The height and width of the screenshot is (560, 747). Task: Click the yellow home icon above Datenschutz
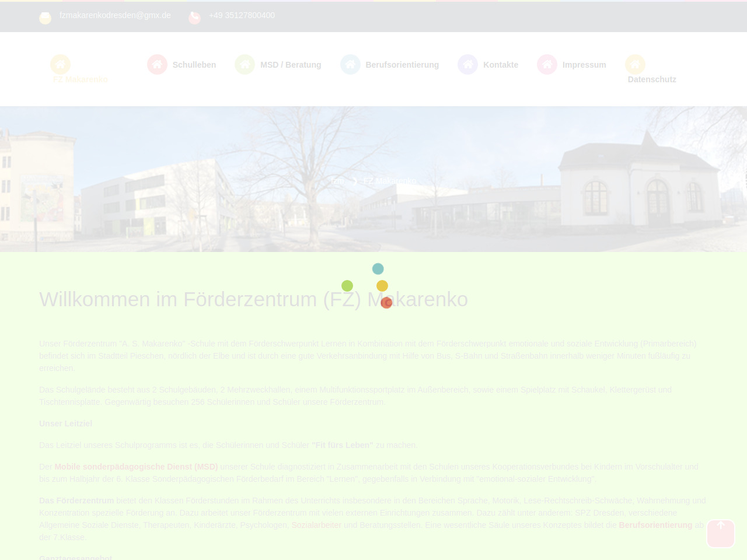pos(635,64)
